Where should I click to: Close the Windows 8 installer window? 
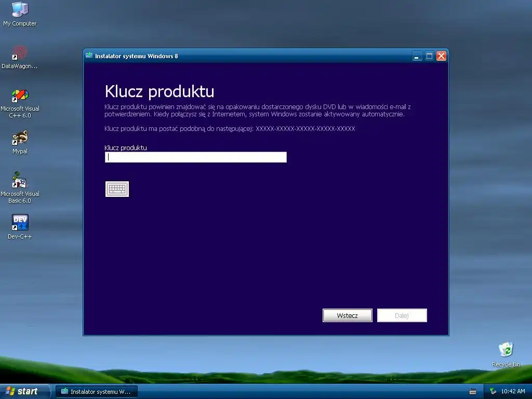pyautogui.click(x=441, y=56)
